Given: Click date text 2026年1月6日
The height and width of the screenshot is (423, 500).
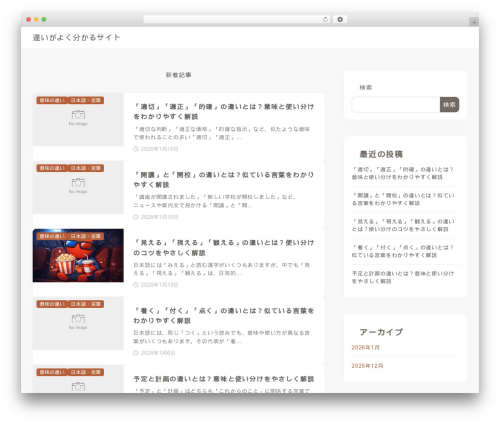Looking at the screenshot, I should [x=158, y=353].
